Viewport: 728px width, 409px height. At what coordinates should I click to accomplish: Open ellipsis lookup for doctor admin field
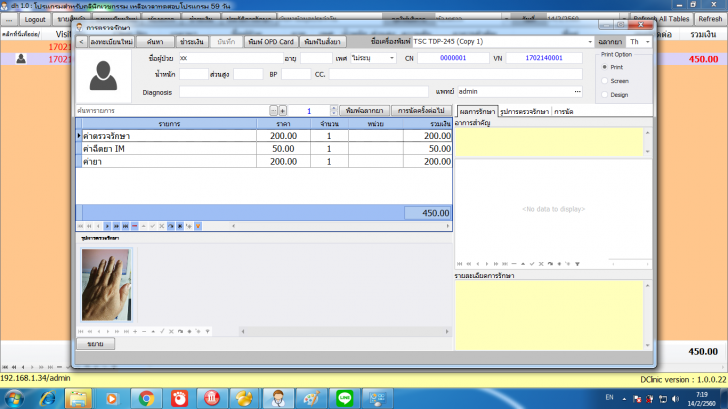tap(577, 91)
